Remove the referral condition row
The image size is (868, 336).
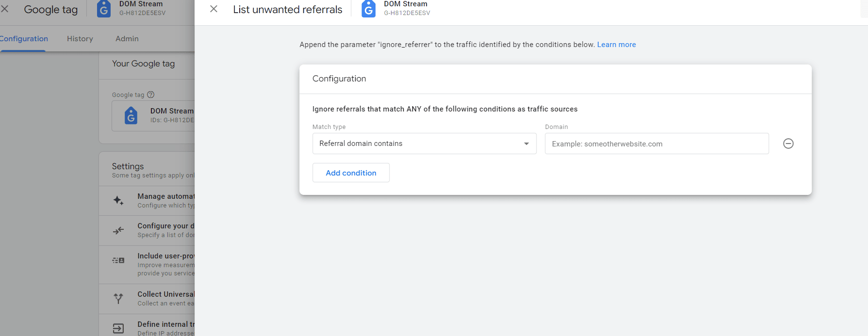tap(788, 144)
